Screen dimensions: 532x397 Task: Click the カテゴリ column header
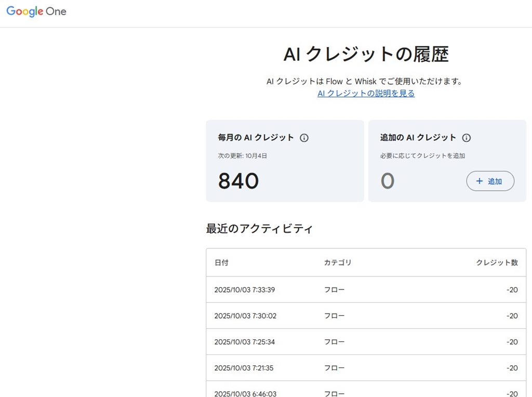(338, 262)
